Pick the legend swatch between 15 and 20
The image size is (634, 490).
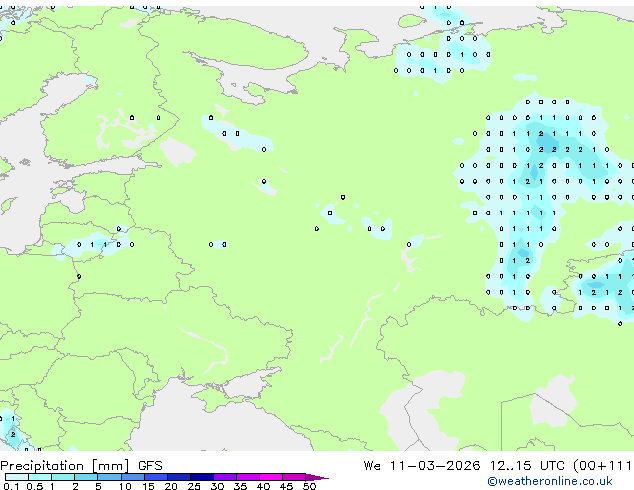pyautogui.click(x=156, y=477)
